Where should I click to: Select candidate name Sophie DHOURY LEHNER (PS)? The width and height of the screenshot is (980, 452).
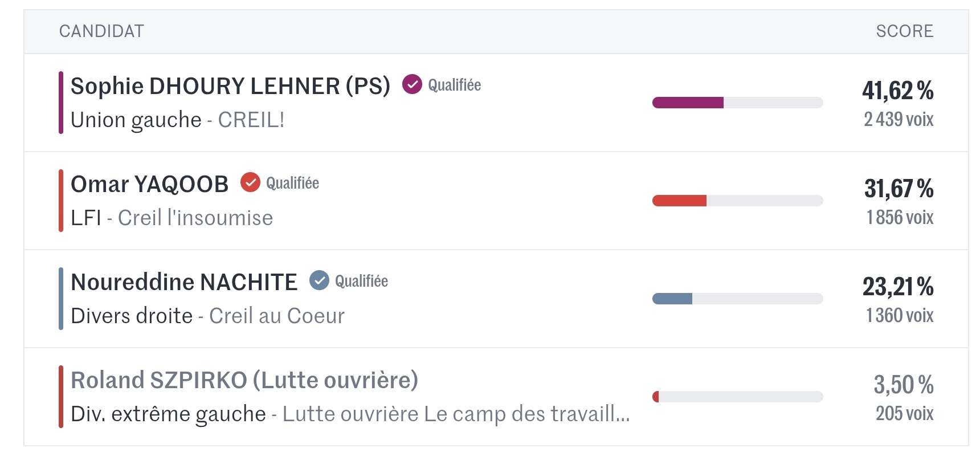[x=230, y=86]
